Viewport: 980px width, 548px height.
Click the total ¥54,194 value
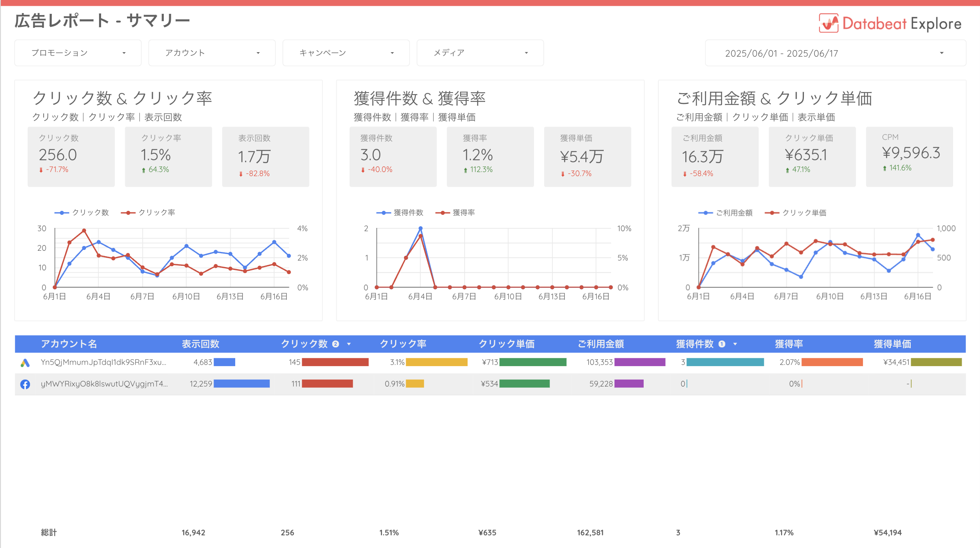tap(887, 533)
